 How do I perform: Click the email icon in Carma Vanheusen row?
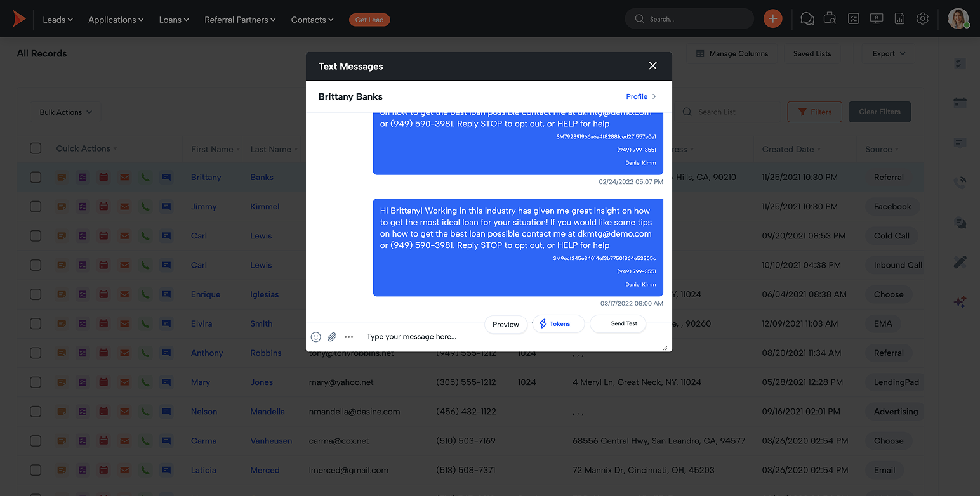pos(124,441)
